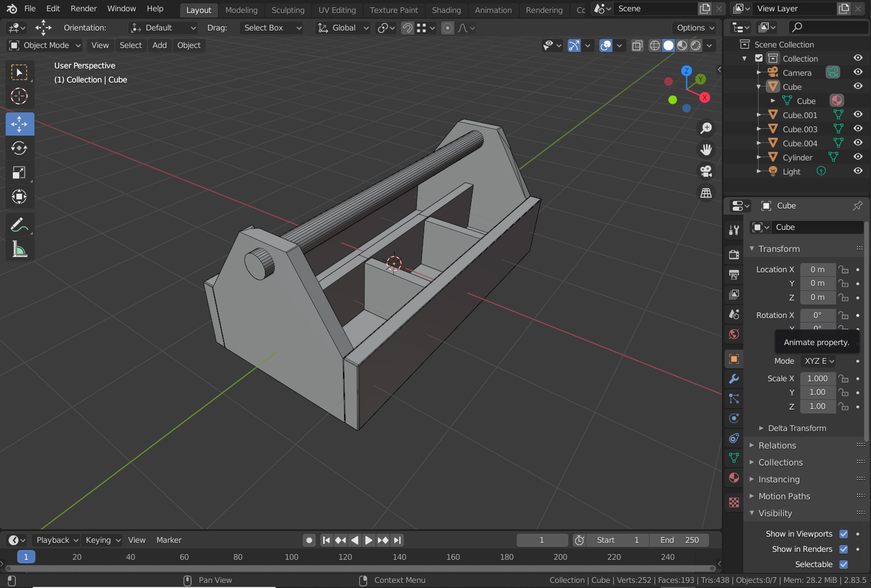The image size is (871, 588).
Task: Play animation forward
Action: pos(368,540)
